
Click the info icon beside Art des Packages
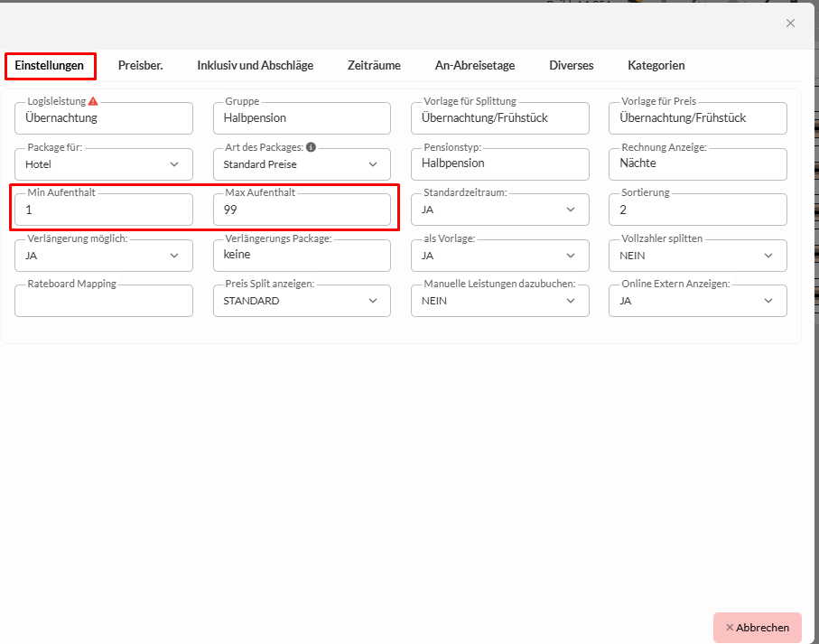(x=311, y=146)
